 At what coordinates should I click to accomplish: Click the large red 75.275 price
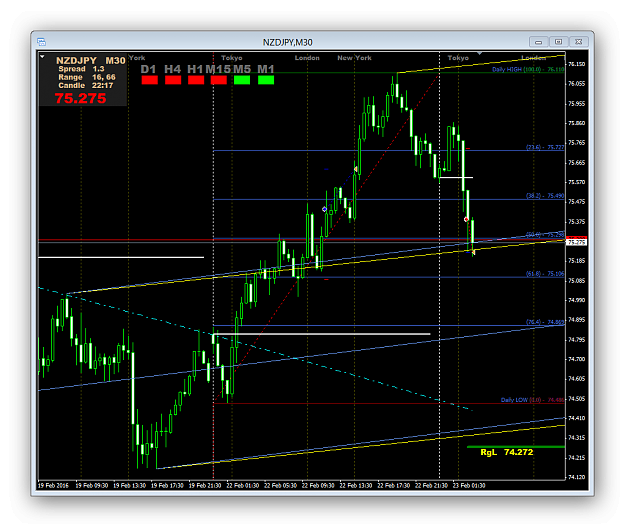[x=81, y=98]
